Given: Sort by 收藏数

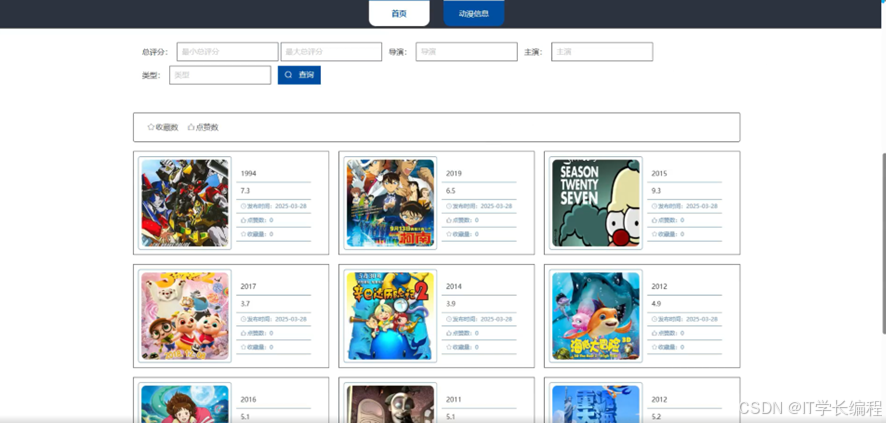Looking at the screenshot, I should pos(163,127).
